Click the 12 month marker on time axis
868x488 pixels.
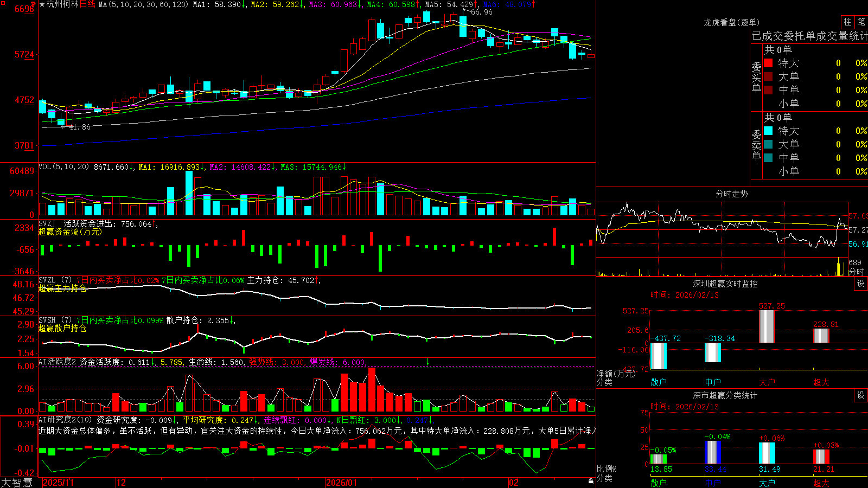pyautogui.click(x=121, y=483)
